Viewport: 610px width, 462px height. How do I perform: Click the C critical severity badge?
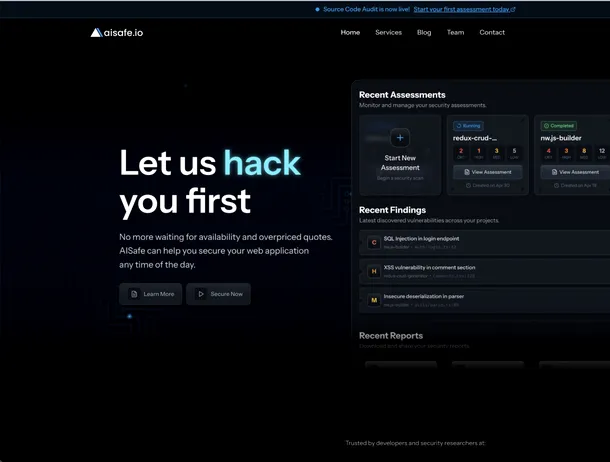[374, 243]
